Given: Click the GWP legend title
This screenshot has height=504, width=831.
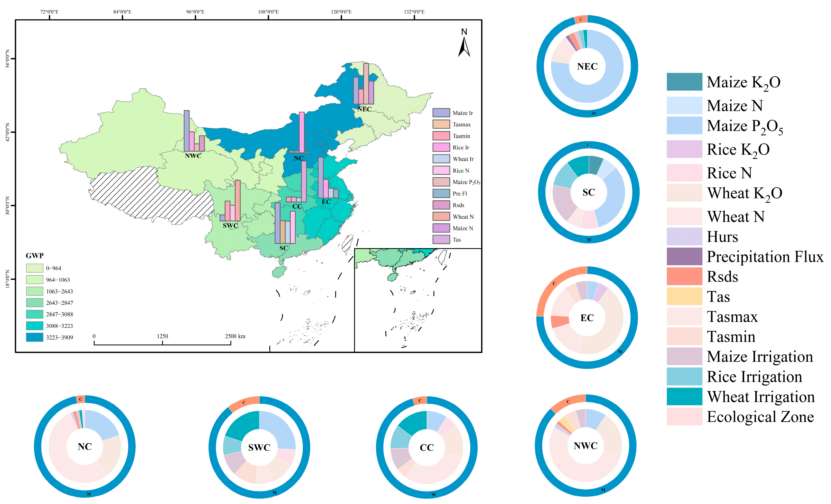Looking at the screenshot, I should (x=35, y=256).
